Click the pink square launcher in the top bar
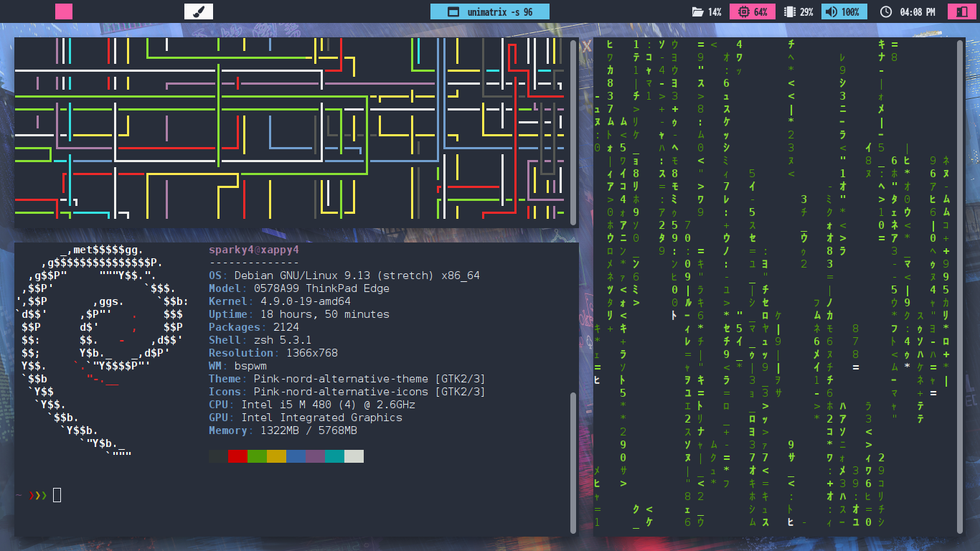 pyautogui.click(x=64, y=11)
